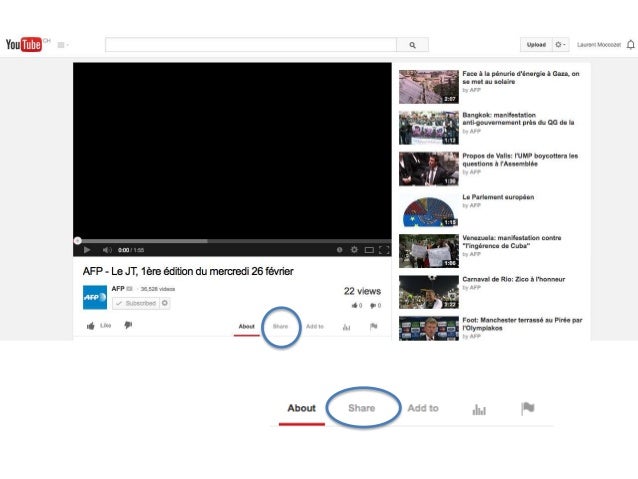Click the 22 views count
Screen dimensions: 638x479
click(362, 291)
